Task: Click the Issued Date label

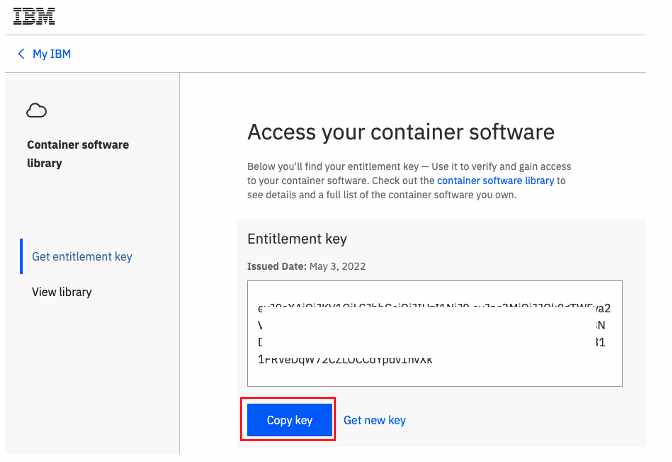Action: 277,267
